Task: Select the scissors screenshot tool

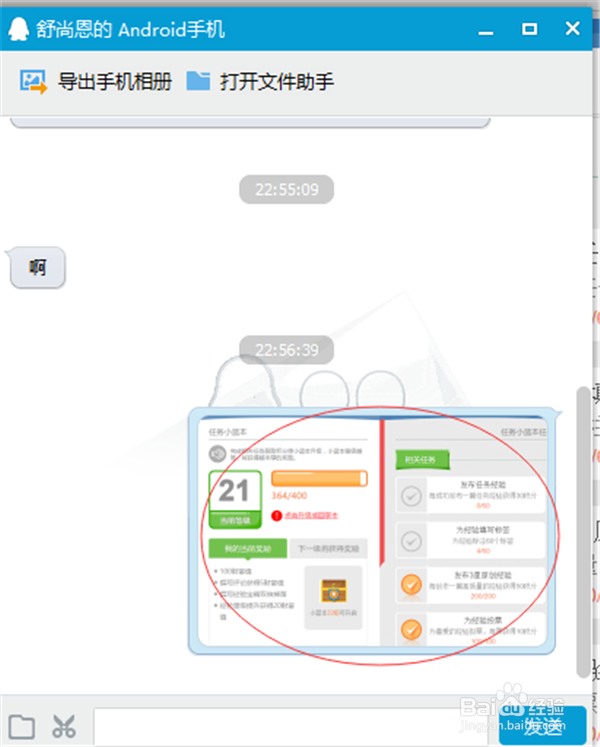Action: coord(64,726)
